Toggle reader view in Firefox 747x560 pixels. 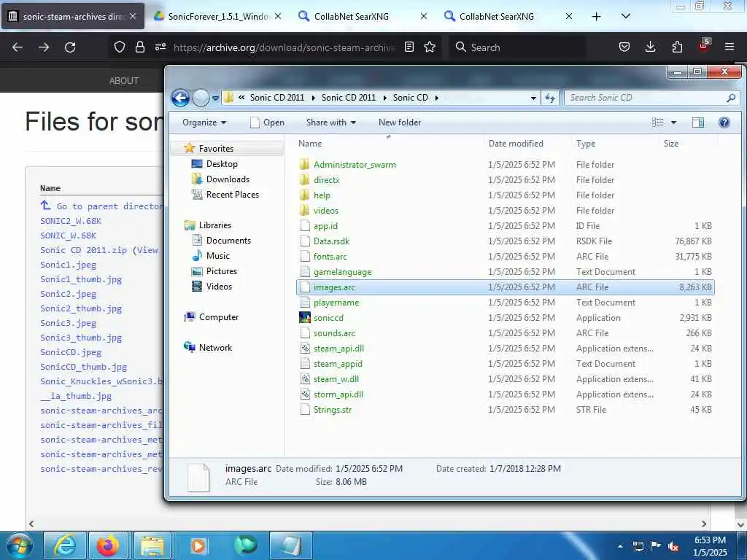409,47
